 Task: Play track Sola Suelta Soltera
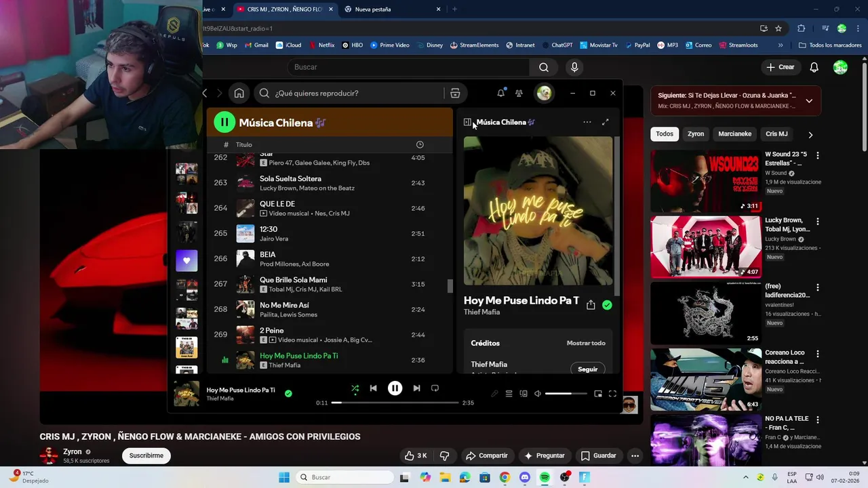coord(330,183)
